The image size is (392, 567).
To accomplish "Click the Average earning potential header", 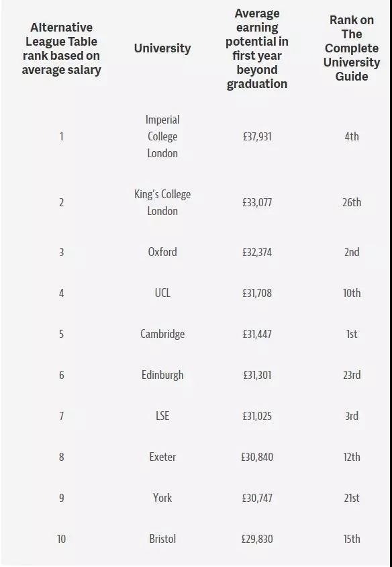I will [x=257, y=48].
